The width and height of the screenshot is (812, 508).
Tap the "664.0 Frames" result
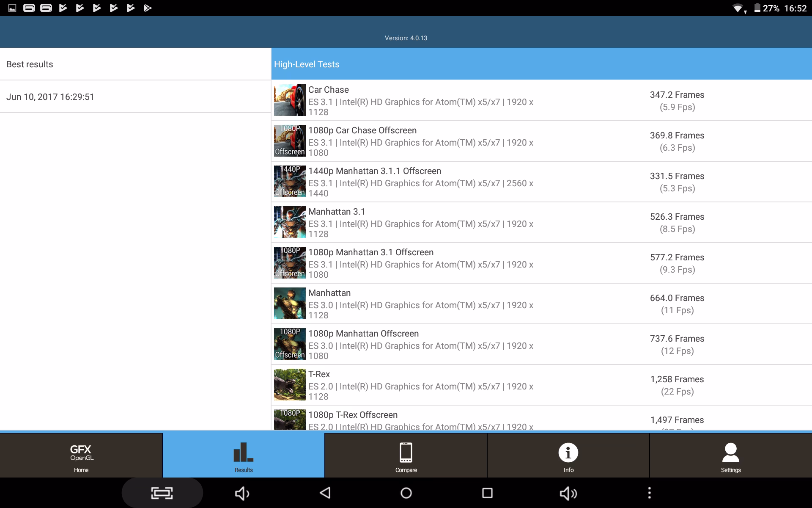tap(677, 298)
